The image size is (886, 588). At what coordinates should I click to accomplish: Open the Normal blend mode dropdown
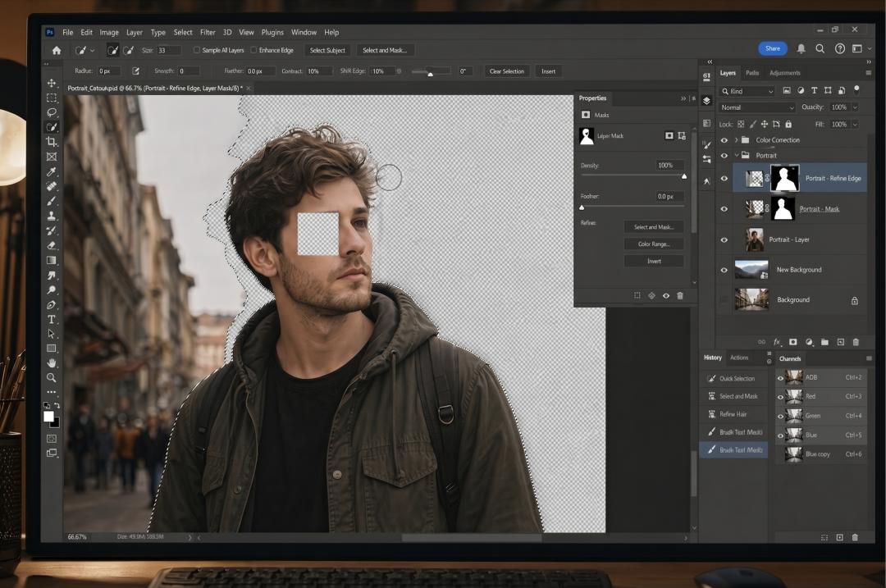(756, 107)
